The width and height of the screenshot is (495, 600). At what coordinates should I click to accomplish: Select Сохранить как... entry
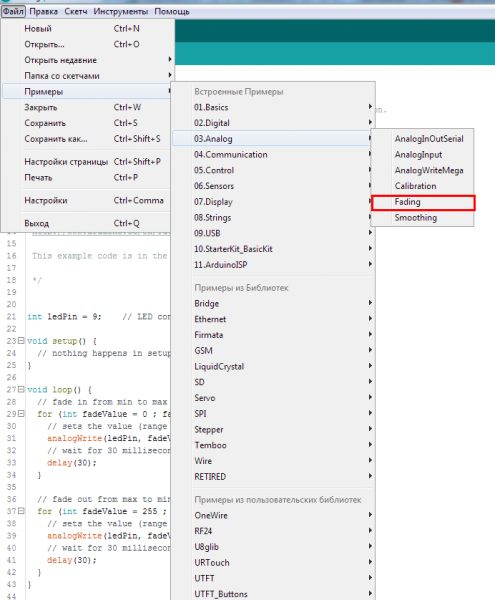(87, 139)
